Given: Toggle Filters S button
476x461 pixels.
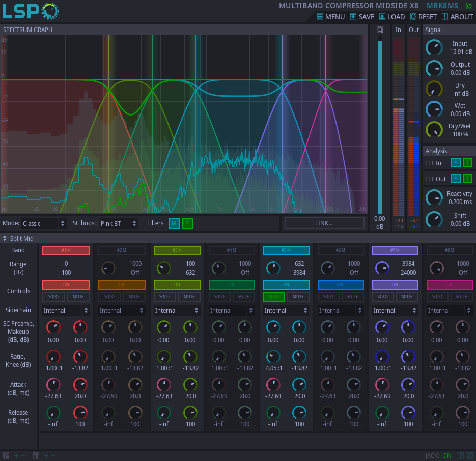Looking at the screenshot, I should tap(187, 224).
